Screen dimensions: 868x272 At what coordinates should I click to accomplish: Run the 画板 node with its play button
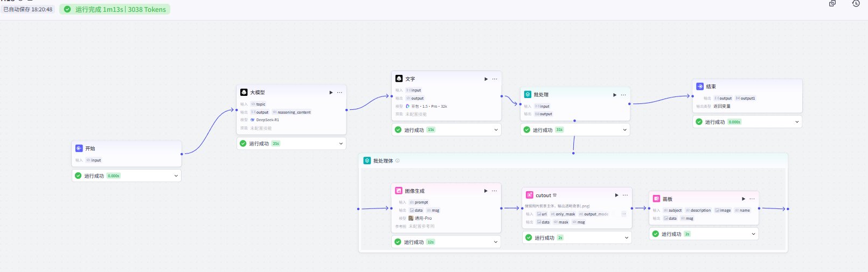pos(744,199)
